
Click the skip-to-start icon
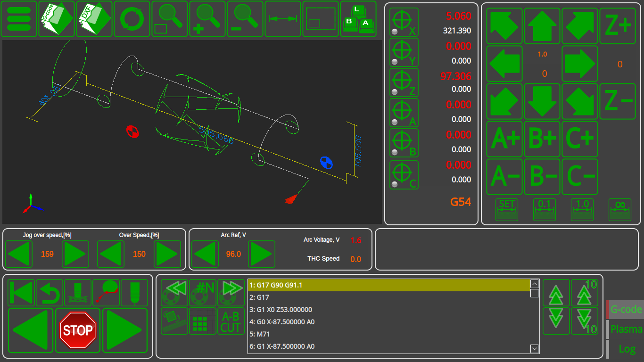(x=21, y=293)
